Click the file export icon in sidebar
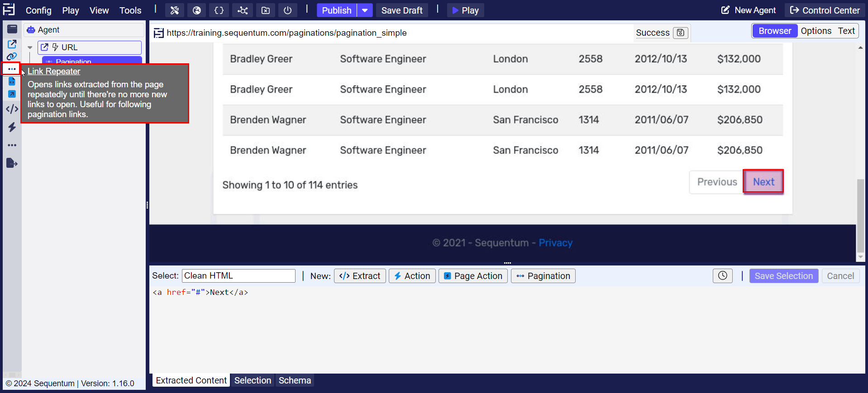This screenshot has width=868, height=393. (x=12, y=163)
